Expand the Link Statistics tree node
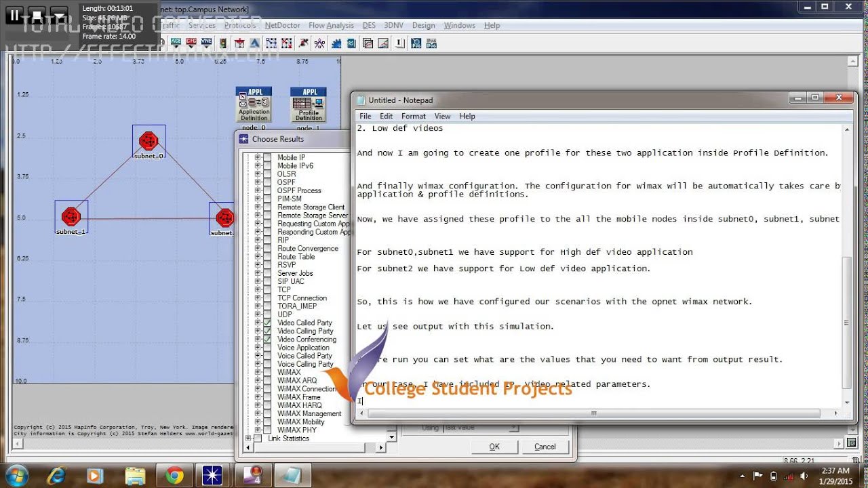 tap(248, 439)
